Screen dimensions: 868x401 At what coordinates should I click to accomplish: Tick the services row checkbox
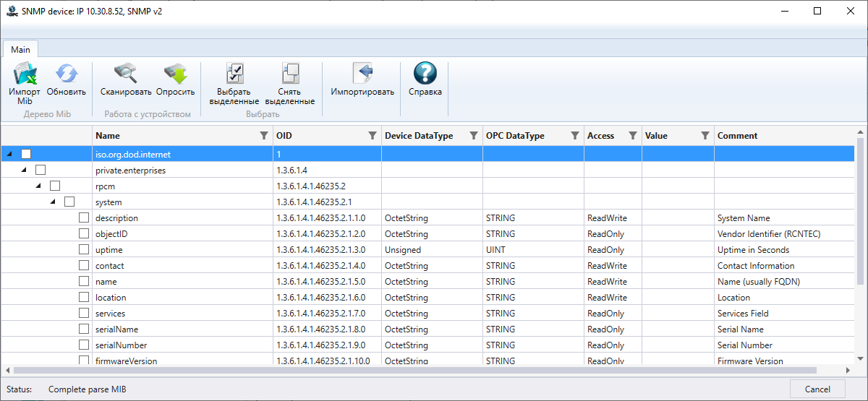(84, 313)
